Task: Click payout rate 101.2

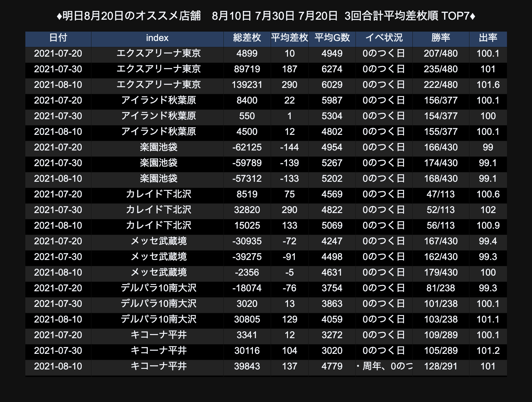Action: 488,351
